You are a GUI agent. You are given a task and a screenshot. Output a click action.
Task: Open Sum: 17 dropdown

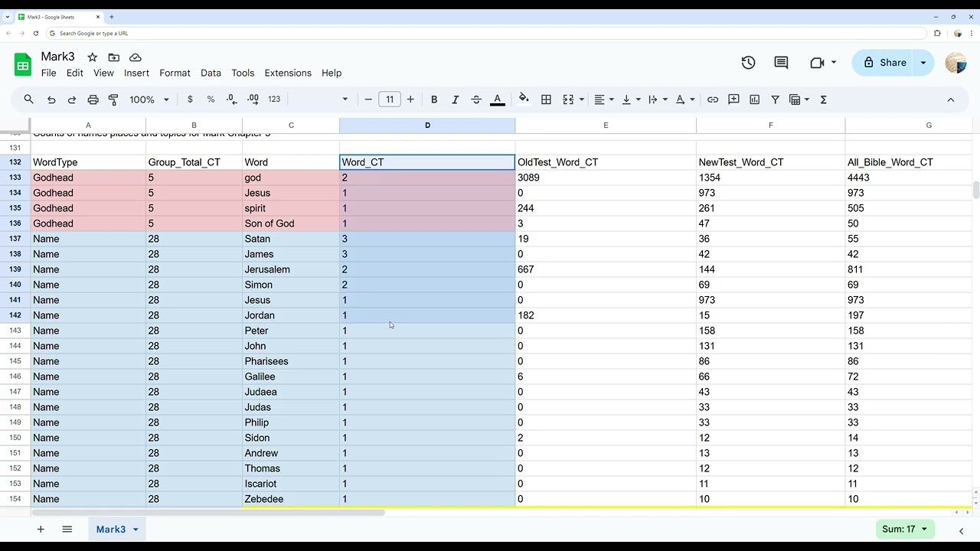[x=904, y=529]
